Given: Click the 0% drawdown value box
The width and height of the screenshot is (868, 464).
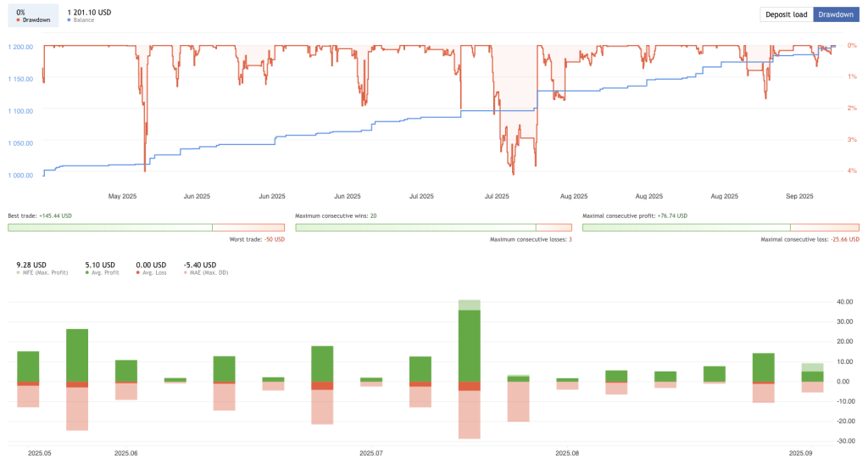Looking at the screenshot, I should coord(32,14).
